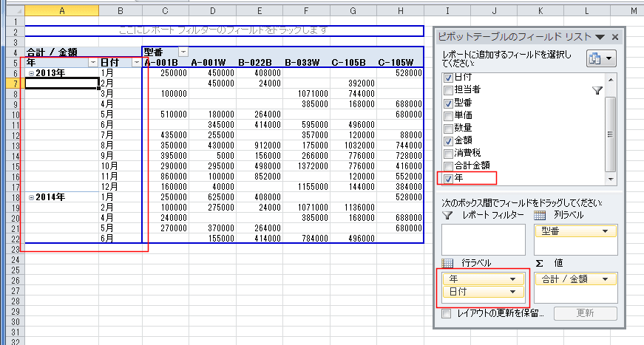Click the field list scroll down arrow
644x345 pixels.
coord(611,180)
